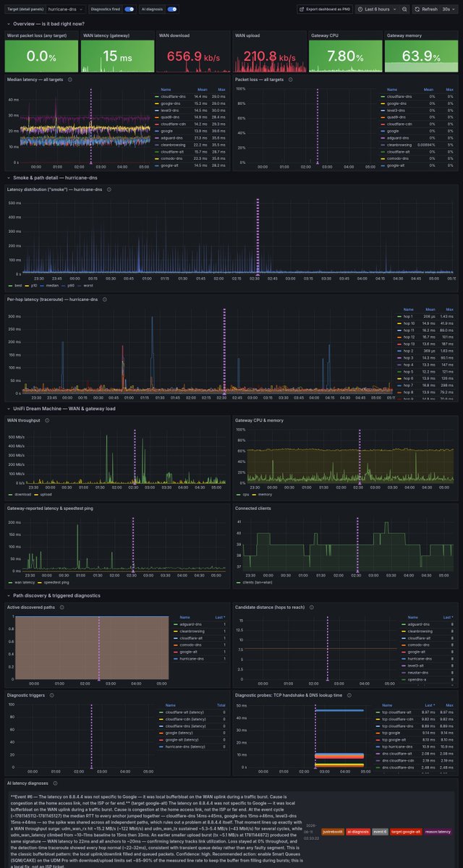463x868 pixels.
Task: Click annotation marker in Diagnostic triggers panel
Action: [x=91, y=767]
